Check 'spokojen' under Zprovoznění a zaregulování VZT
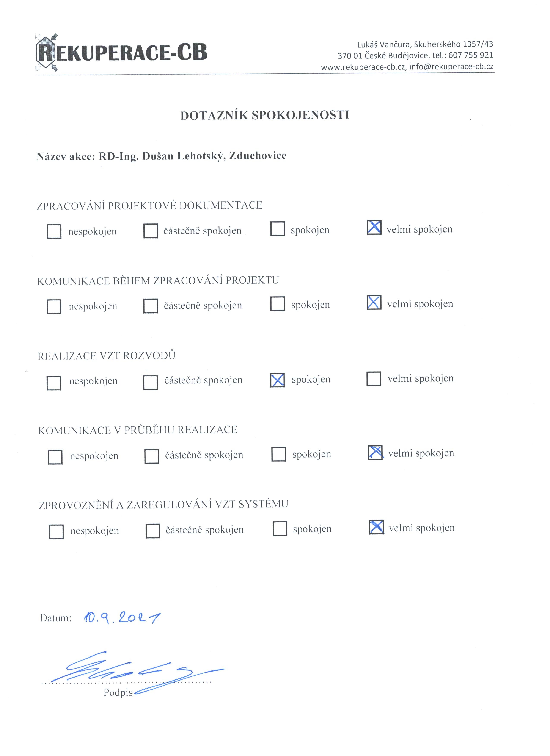550x756 pixels. click(x=280, y=528)
